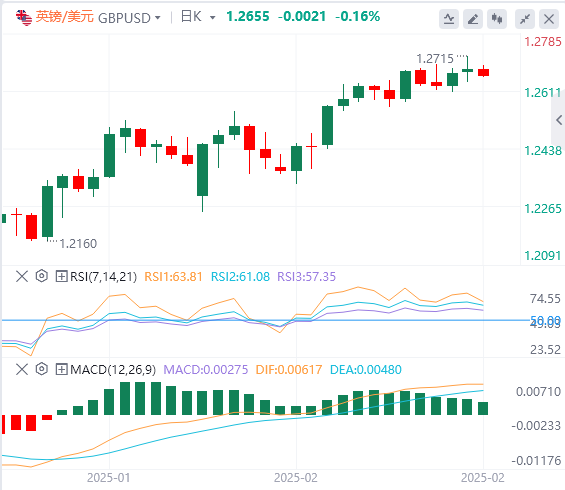Expand the right side panel arrow
The width and height of the screenshot is (565, 490).
pyautogui.click(x=559, y=120)
